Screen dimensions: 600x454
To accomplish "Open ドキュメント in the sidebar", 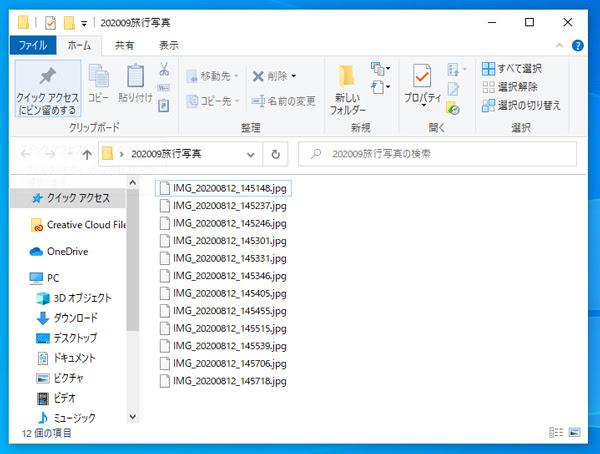I will tap(66, 358).
